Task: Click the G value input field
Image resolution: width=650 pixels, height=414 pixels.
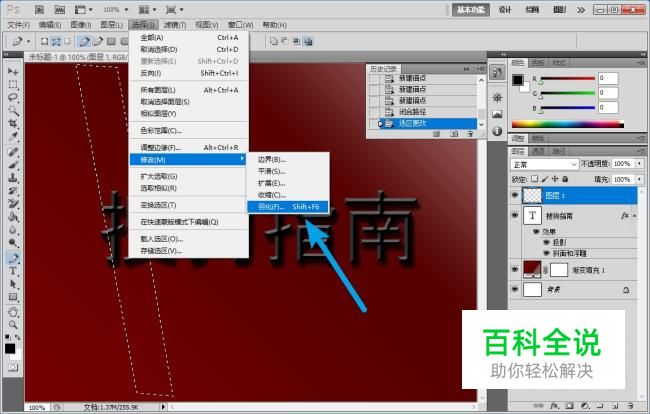Action: (608, 93)
